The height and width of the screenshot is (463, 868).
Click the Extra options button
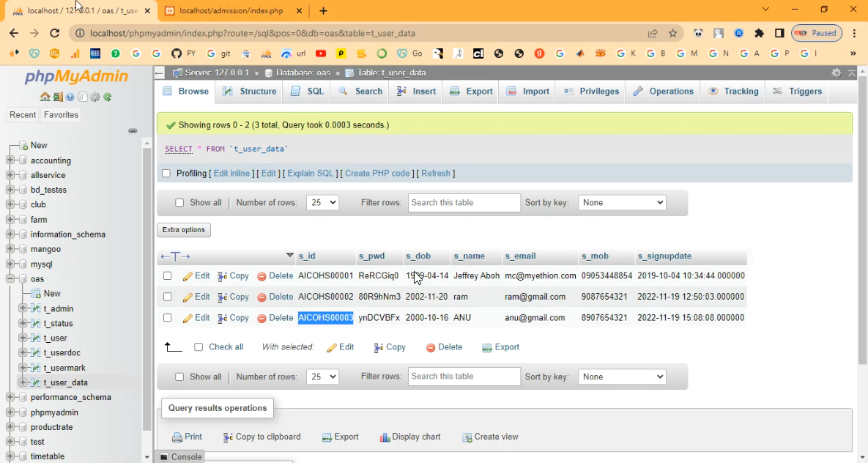tap(184, 230)
